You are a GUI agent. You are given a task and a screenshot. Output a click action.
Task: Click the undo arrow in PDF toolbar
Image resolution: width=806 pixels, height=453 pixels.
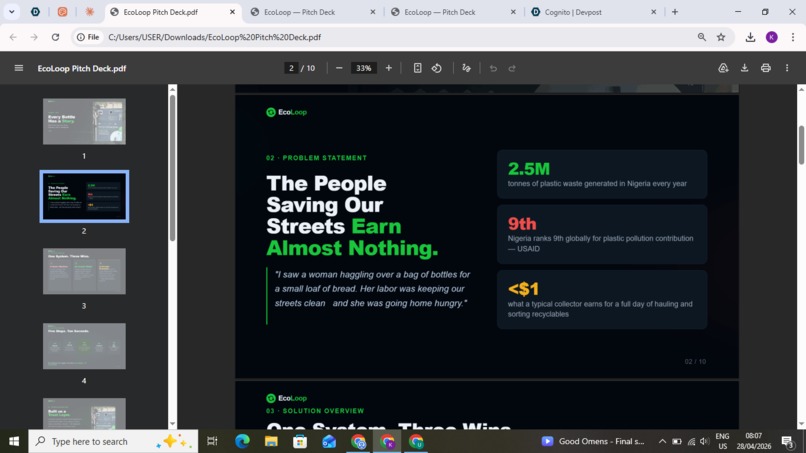pos(493,68)
